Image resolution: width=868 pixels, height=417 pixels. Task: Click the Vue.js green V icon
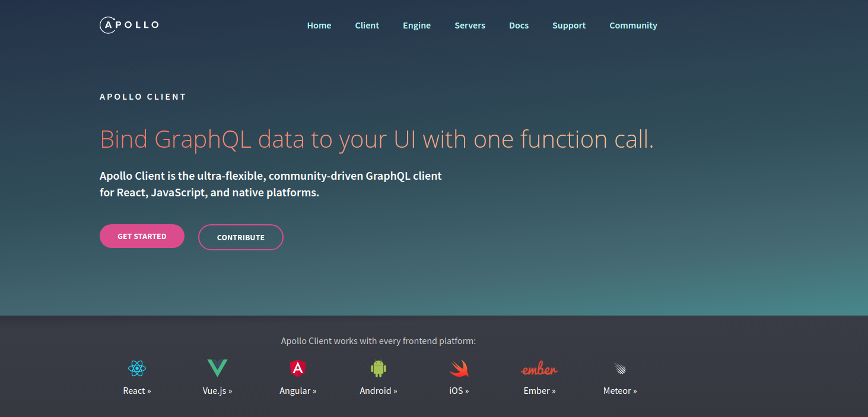pos(217,368)
